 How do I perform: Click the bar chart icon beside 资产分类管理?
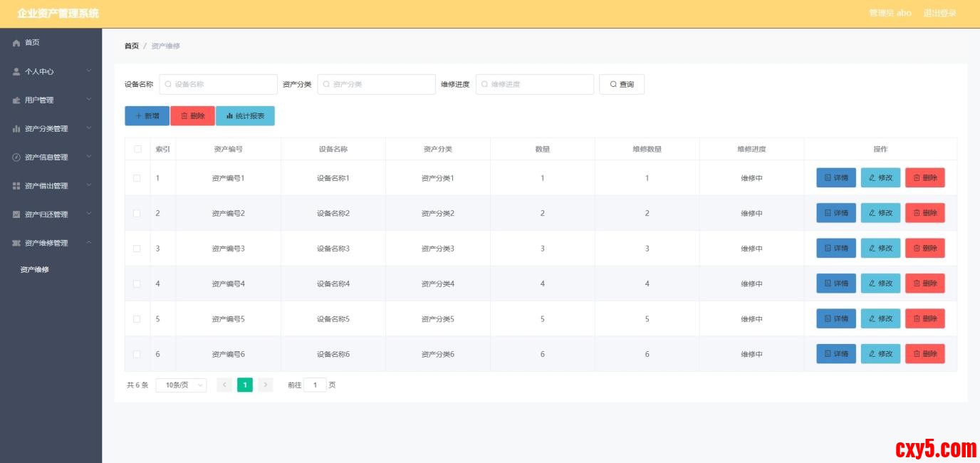pyautogui.click(x=16, y=129)
